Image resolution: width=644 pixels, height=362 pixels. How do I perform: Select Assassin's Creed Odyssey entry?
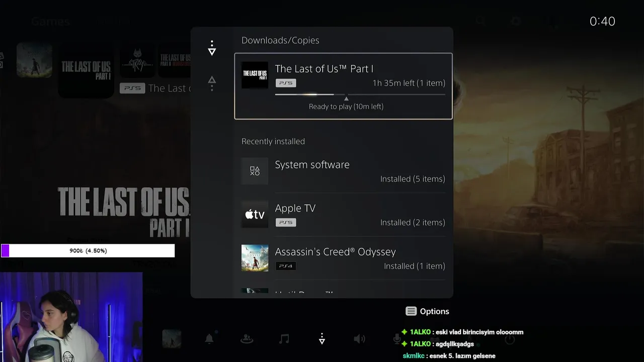343,258
